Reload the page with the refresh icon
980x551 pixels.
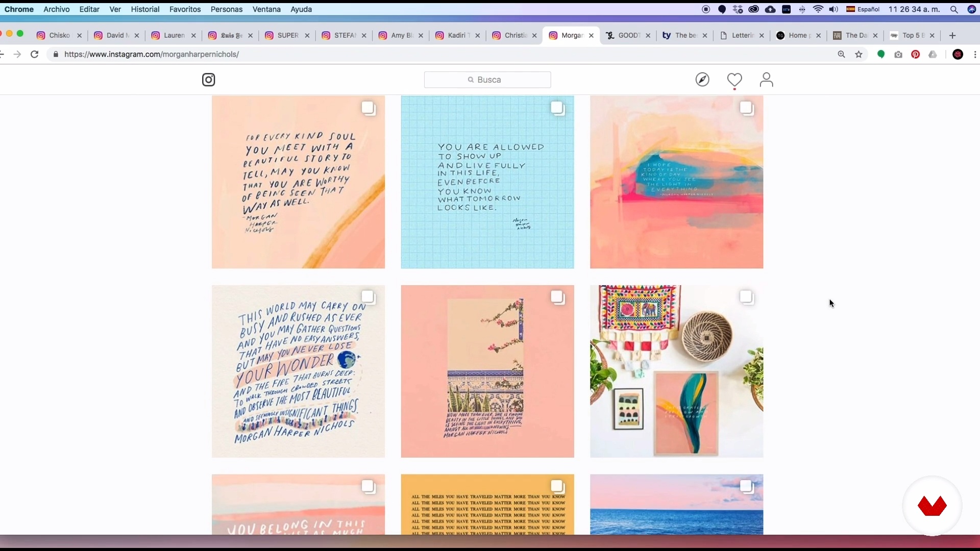tap(34, 54)
